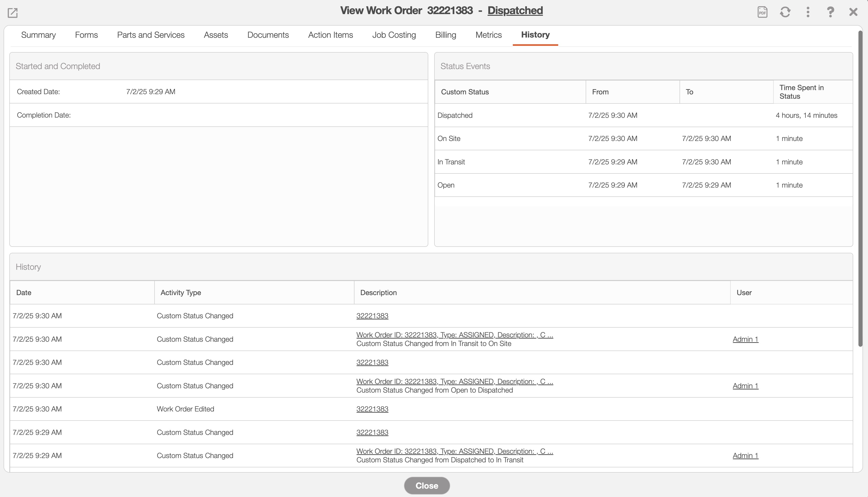Open the Action Items tab

point(330,35)
